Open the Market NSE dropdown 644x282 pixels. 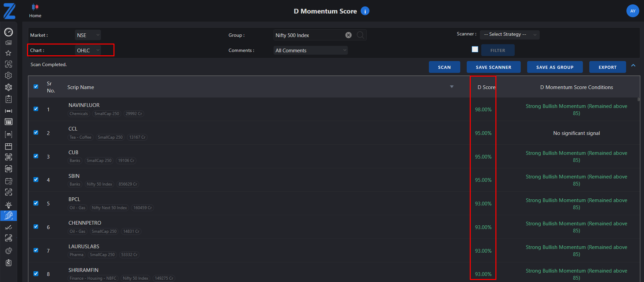[x=88, y=35]
